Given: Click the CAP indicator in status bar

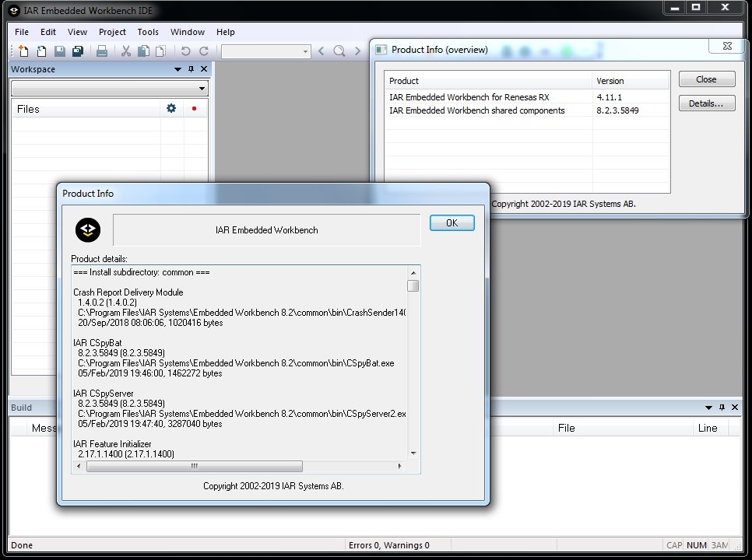Looking at the screenshot, I should click(x=674, y=545).
